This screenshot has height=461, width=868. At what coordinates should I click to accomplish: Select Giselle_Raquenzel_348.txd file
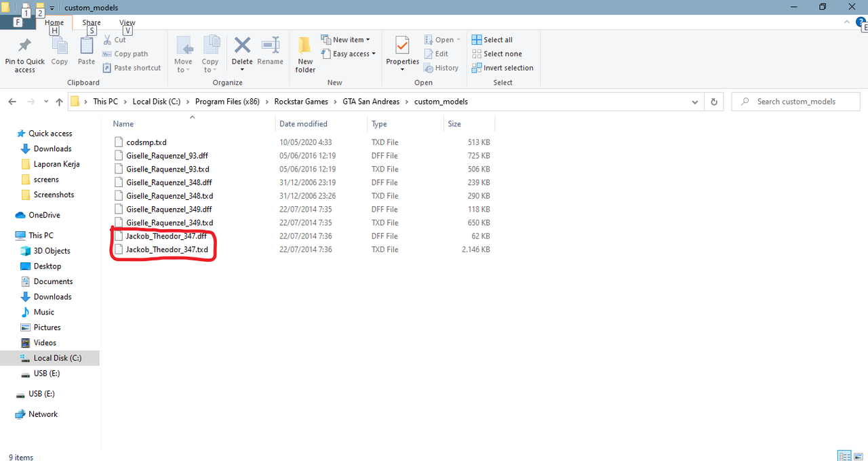[x=170, y=196]
